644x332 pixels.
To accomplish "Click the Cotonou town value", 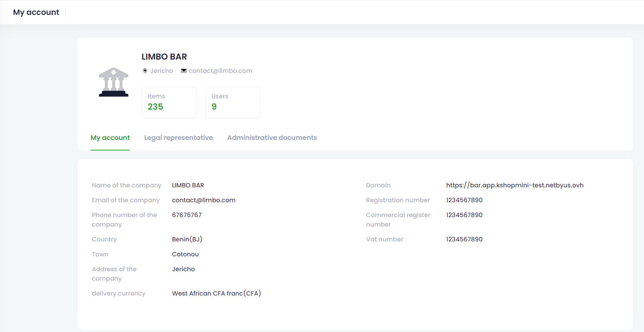I will 185,254.
